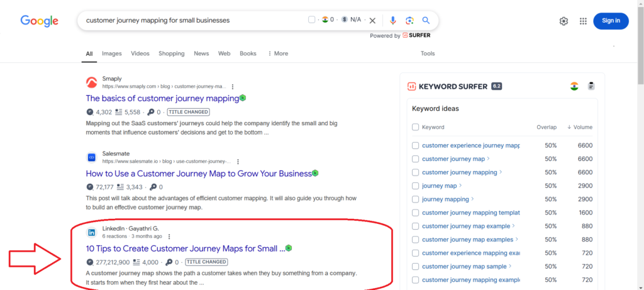644x290 pixels.
Task: Click the India flag in Keyword Surfer panel
Action: 574,86
